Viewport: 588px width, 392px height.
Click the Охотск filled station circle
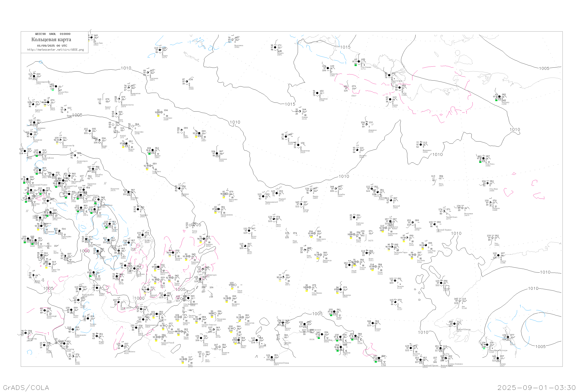(498, 256)
